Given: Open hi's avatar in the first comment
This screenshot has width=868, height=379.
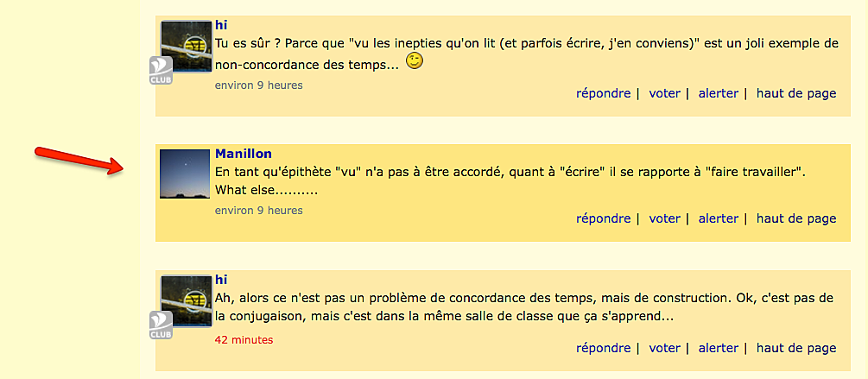Looking at the screenshot, I should click(186, 47).
